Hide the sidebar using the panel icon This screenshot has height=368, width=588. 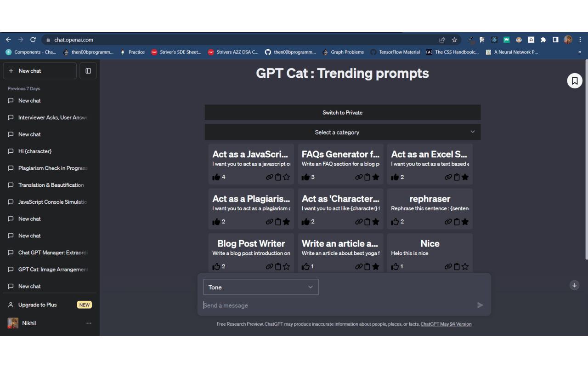88,70
